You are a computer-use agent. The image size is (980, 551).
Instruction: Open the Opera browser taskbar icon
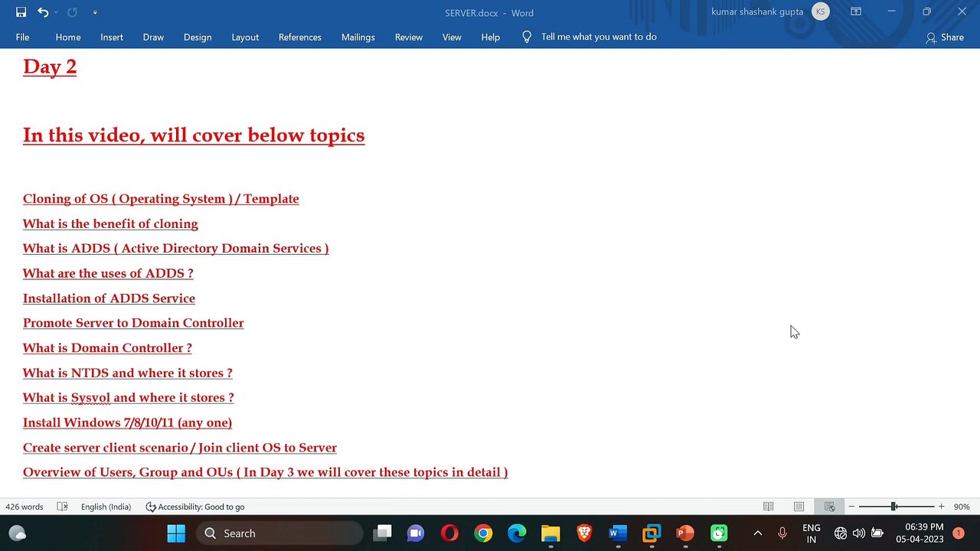click(449, 533)
